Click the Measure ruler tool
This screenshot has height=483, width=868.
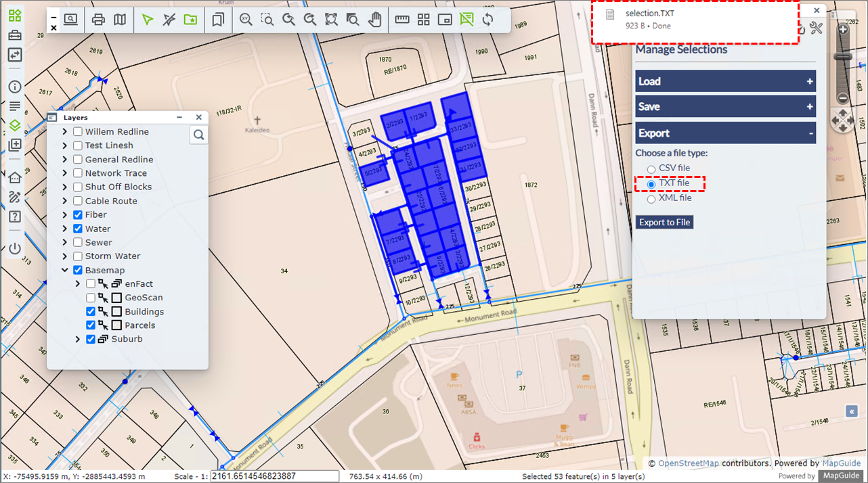[402, 20]
